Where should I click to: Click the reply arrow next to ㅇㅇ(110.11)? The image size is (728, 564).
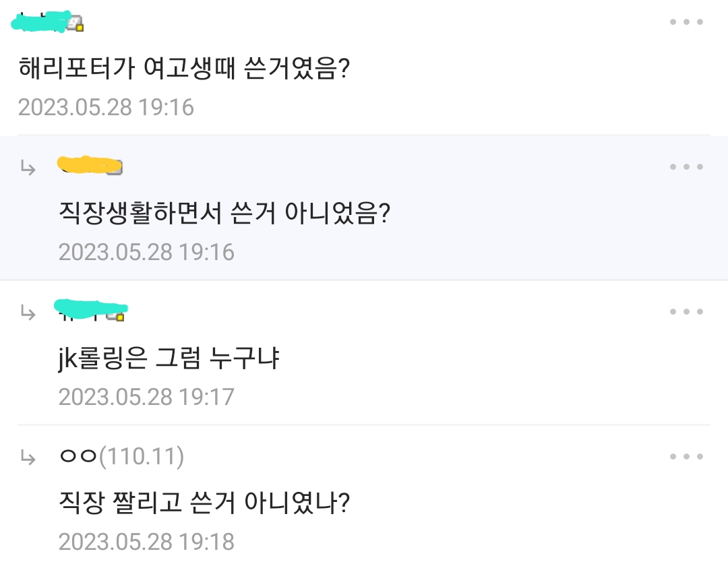[28, 458]
